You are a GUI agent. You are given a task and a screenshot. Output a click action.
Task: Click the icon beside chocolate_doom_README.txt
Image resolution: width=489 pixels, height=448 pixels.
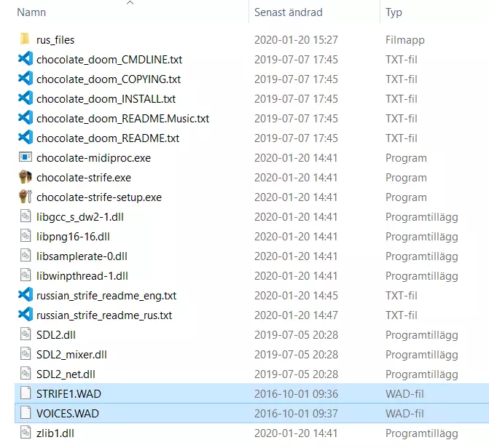coord(26,137)
